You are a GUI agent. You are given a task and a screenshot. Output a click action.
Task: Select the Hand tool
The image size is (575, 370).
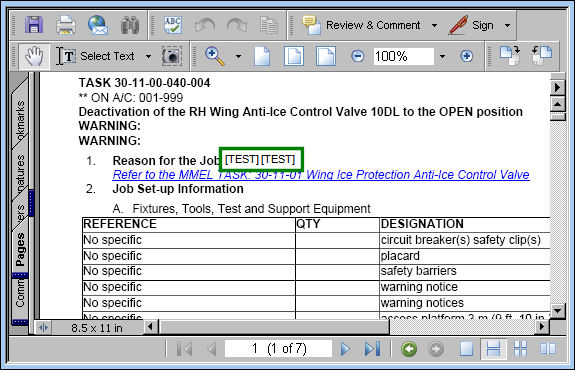[x=34, y=56]
